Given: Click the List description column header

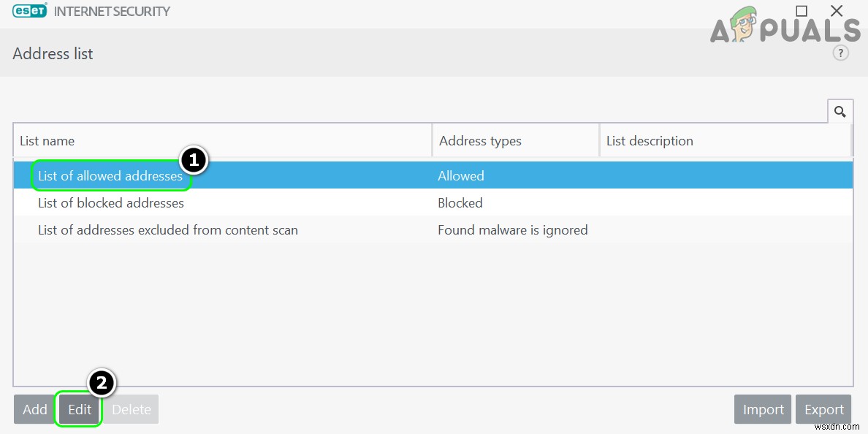Looking at the screenshot, I should [650, 140].
